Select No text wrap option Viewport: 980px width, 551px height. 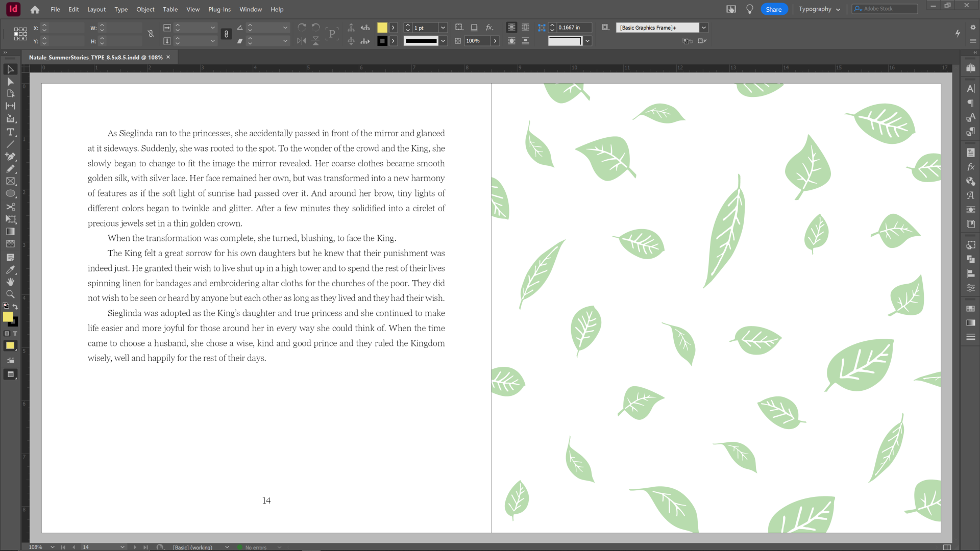[x=511, y=28]
